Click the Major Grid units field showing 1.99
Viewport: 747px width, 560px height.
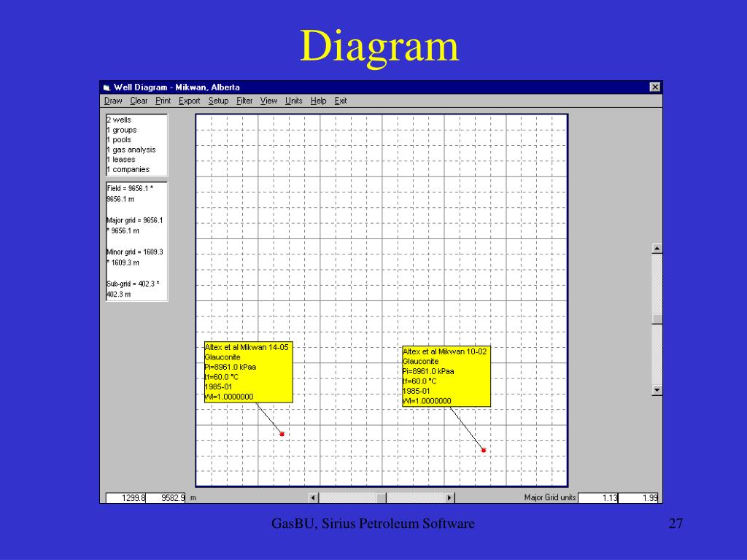[638, 498]
